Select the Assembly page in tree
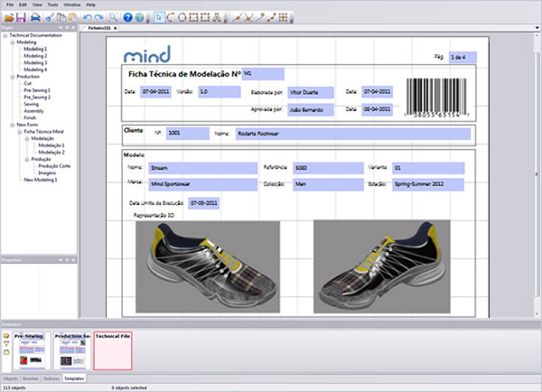The height and width of the screenshot is (392, 542). [x=33, y=111]
